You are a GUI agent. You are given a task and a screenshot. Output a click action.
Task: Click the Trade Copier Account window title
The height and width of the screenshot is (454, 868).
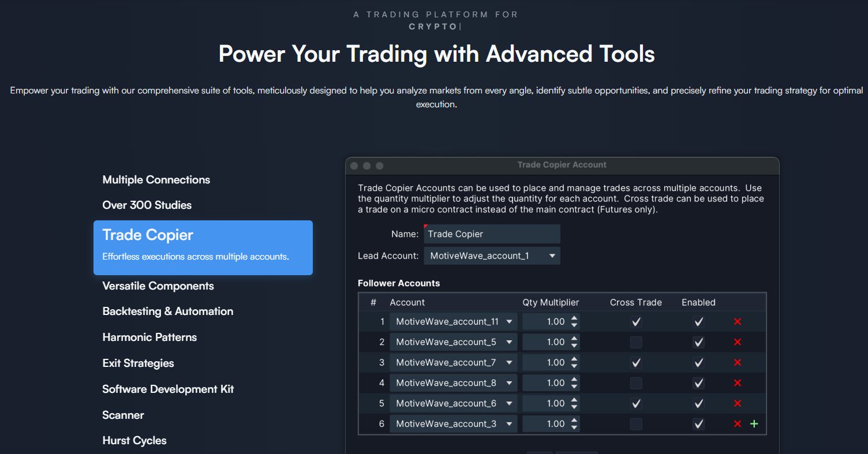tap(562, 165)
